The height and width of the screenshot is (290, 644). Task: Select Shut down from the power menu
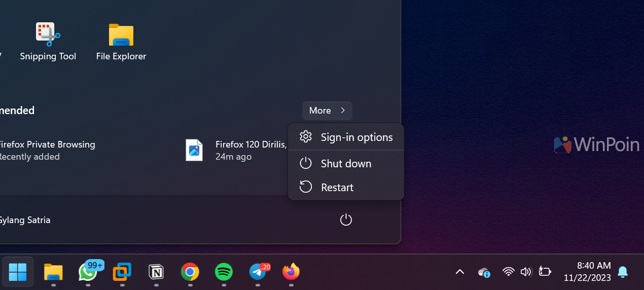pos(346,164)
